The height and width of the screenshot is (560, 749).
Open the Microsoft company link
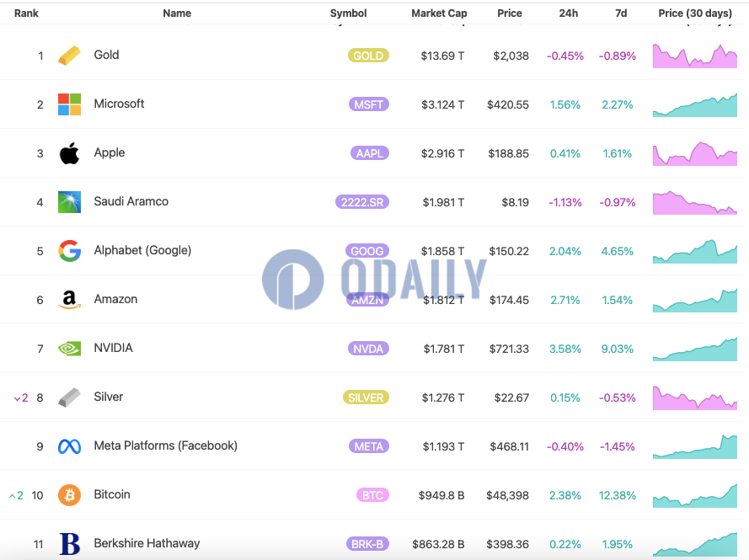point(119,104)
